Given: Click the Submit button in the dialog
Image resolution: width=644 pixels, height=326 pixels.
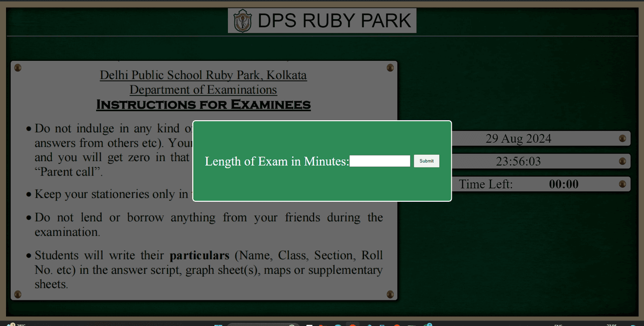Looking at the screenshot, I should [427, 161].
